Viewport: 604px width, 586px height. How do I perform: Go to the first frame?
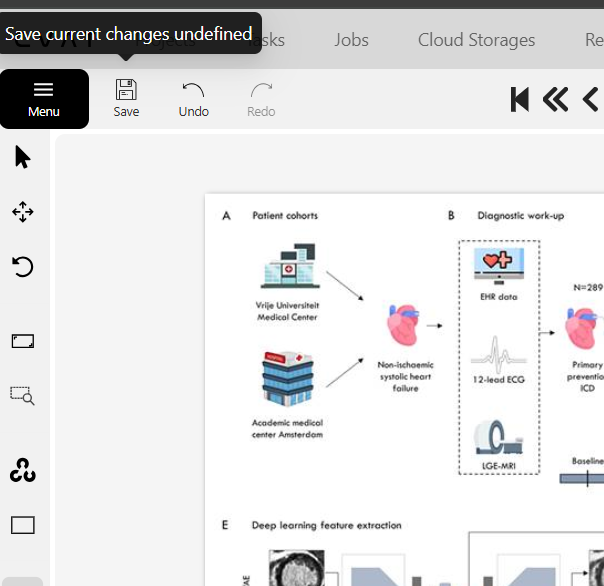point(520,99)
